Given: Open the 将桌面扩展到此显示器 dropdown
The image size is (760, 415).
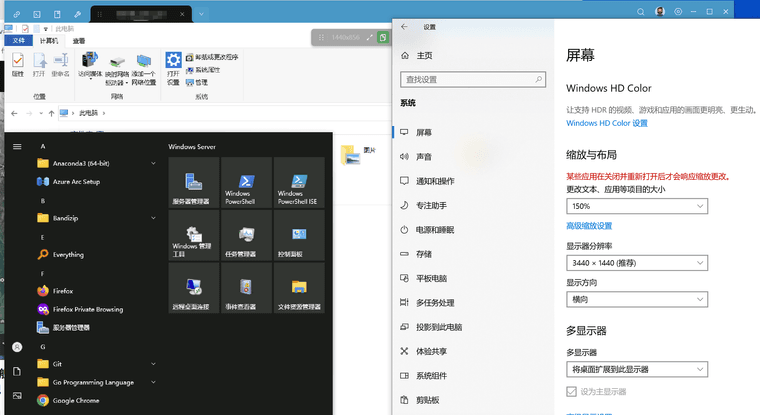Looking at the screenshot, I should point(637,369).
